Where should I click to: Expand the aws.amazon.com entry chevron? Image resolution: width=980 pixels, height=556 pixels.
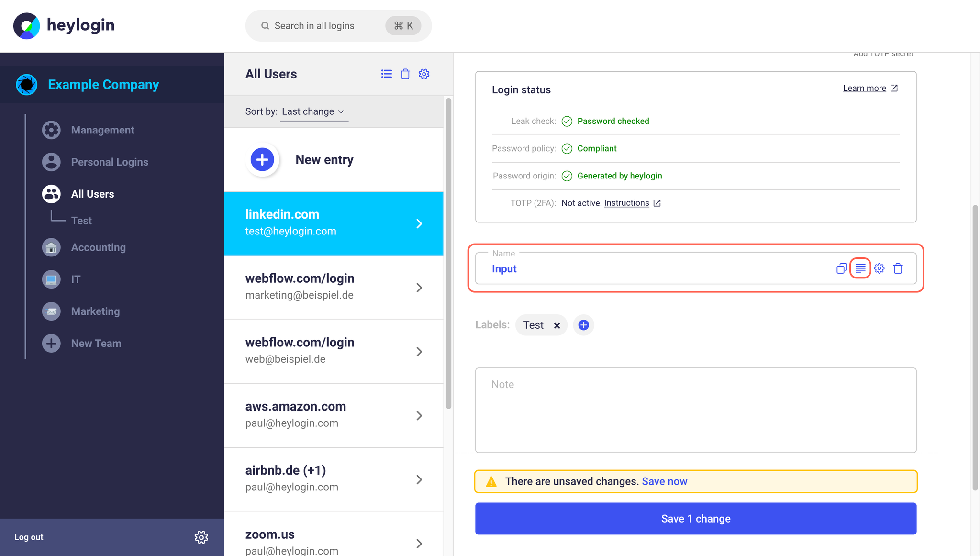tap(419, 415)
